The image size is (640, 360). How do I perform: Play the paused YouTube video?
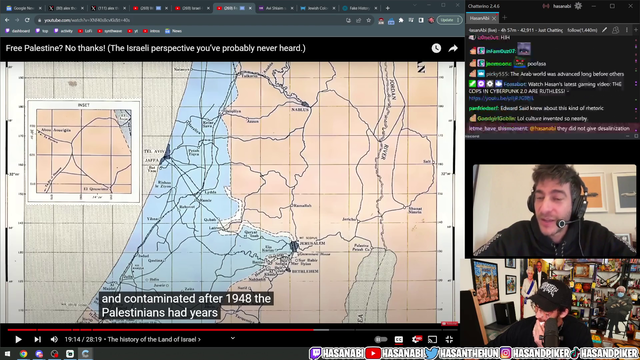(x=18, y=339)
